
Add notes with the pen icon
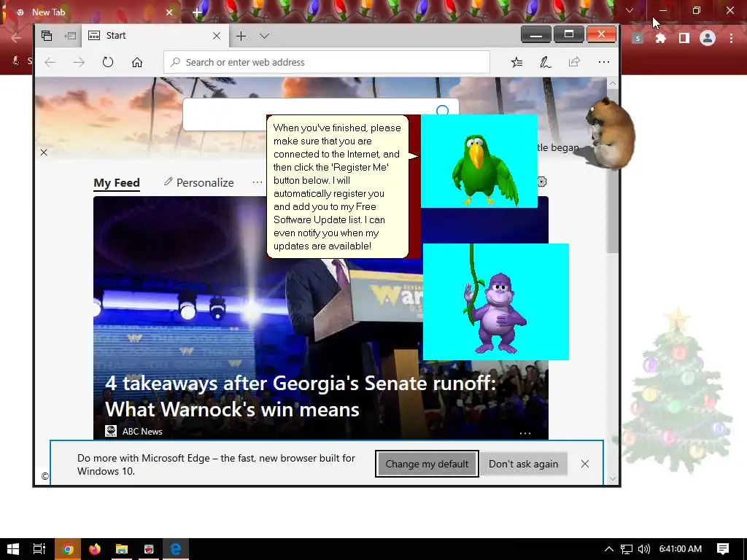pyautogui.click(x=546, y=63)
